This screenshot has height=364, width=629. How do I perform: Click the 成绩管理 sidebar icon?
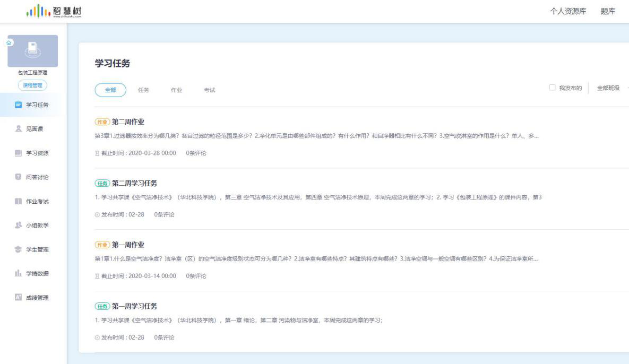[18, 298]
